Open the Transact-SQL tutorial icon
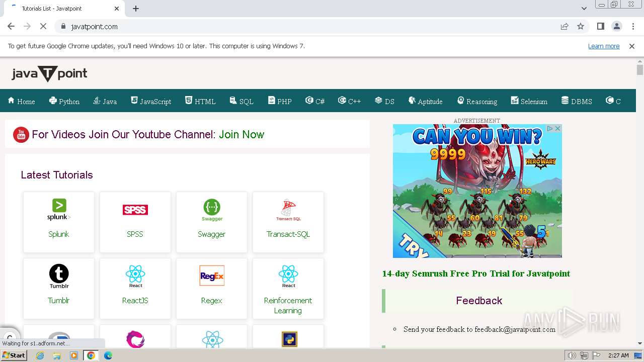Viewport: 644px width, 362px height. [288, 210]
